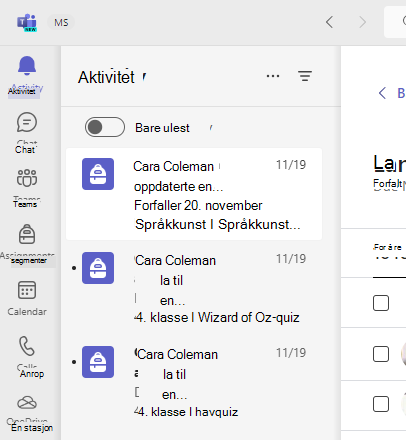406x440 pixels.
Task: Open the filter icon in Aktivitet header
Action: pos(305,76)
